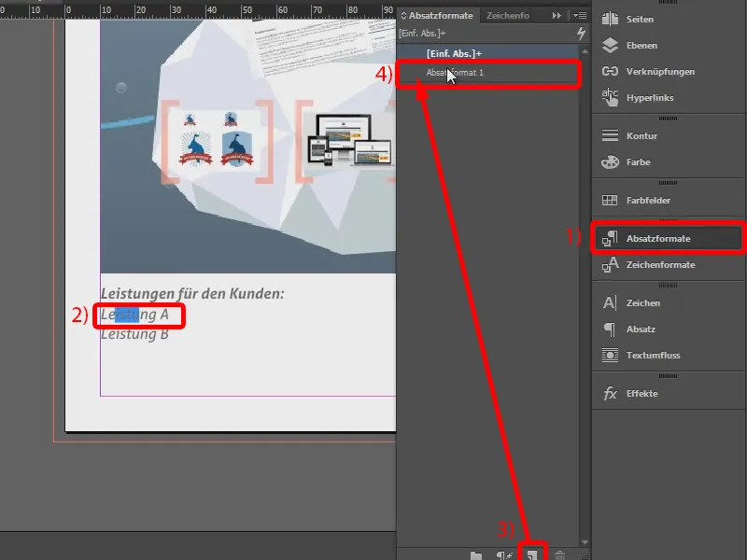The width and height of the screenshot is (747, 560).
Task: Click scroll-down arrow in styles list
Action: click(x=585, y=542)
